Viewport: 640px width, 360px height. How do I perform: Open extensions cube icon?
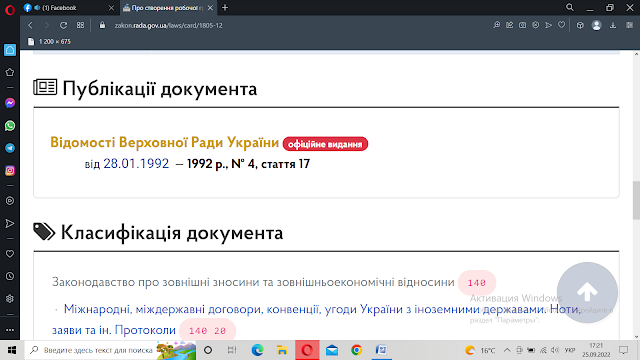pyautogui.click(x=580, y=25)
